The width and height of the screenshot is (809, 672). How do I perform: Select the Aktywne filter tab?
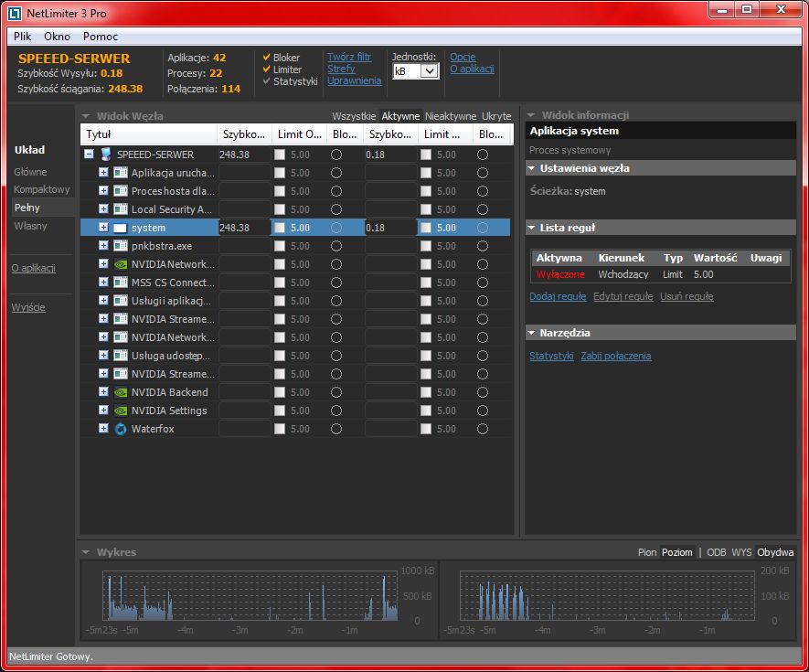pos(401,116)
